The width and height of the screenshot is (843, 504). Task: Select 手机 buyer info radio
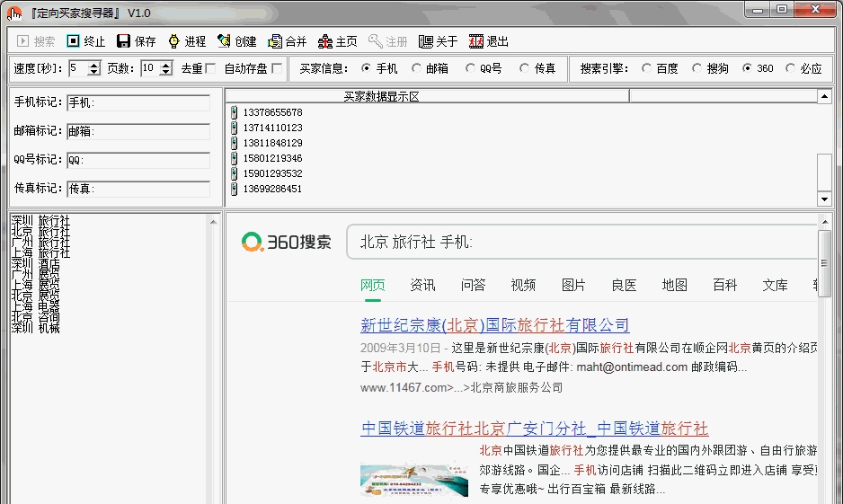(366, 68)
